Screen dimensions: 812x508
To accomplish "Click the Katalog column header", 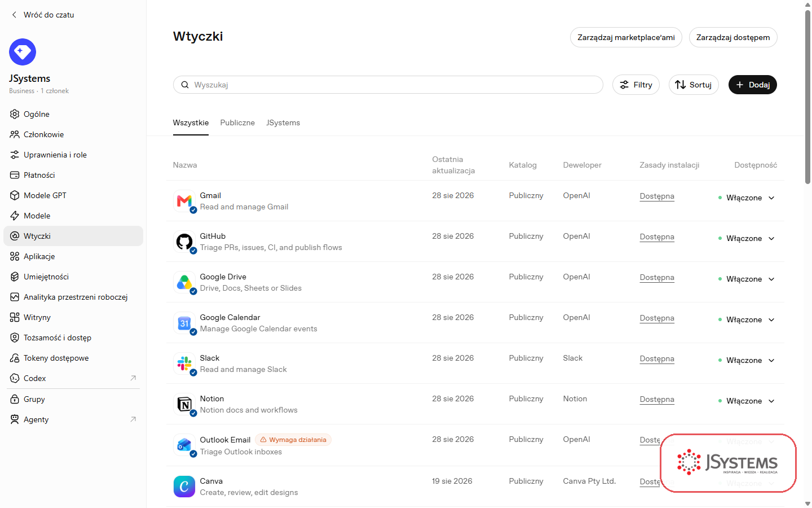I will pos(523,165).
